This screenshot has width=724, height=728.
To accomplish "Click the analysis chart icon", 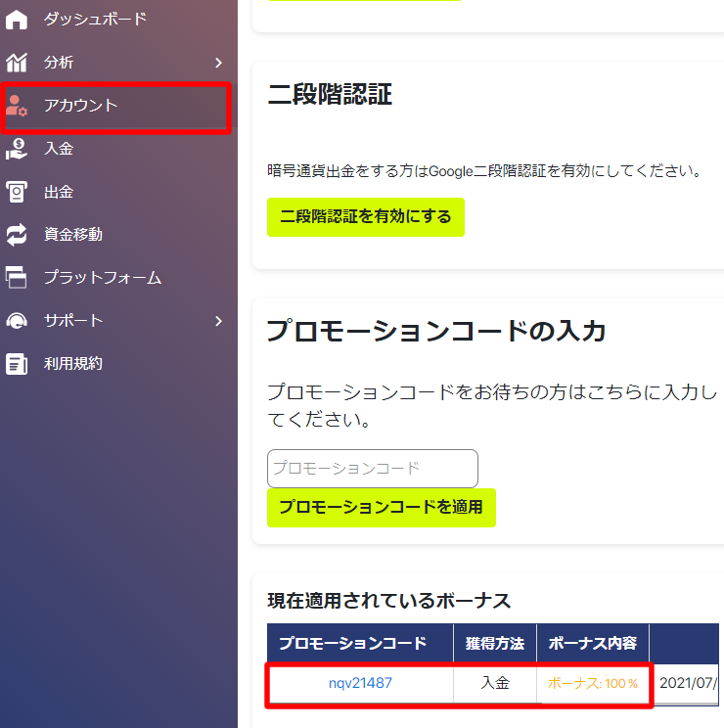I will pyautogui.click(x=17, y=63).
